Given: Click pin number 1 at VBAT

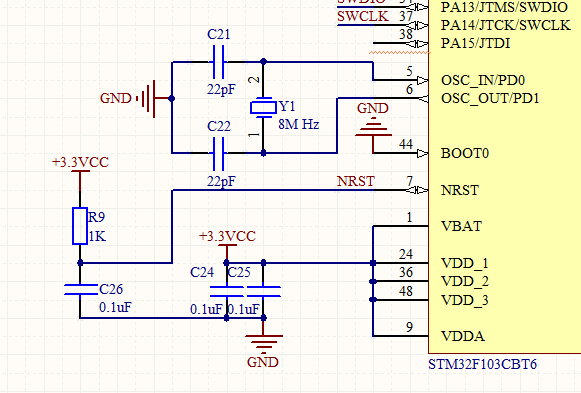Looking at the screenshot, I should click(x=409, y=217).
